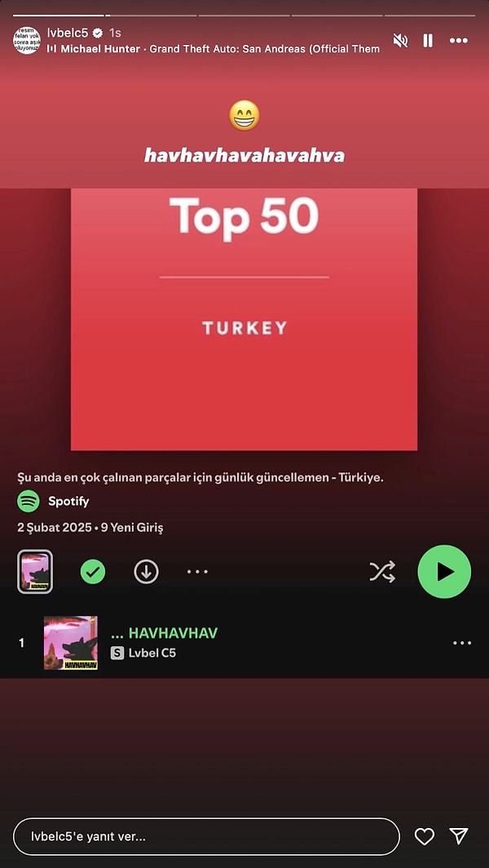Toggle shuffle play icon

click(x=382, y=572)
